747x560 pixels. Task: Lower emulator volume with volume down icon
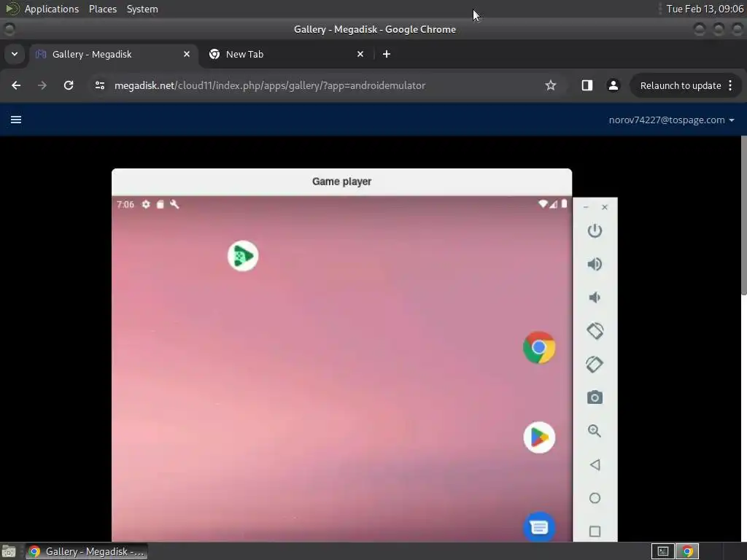pos(594,297)
